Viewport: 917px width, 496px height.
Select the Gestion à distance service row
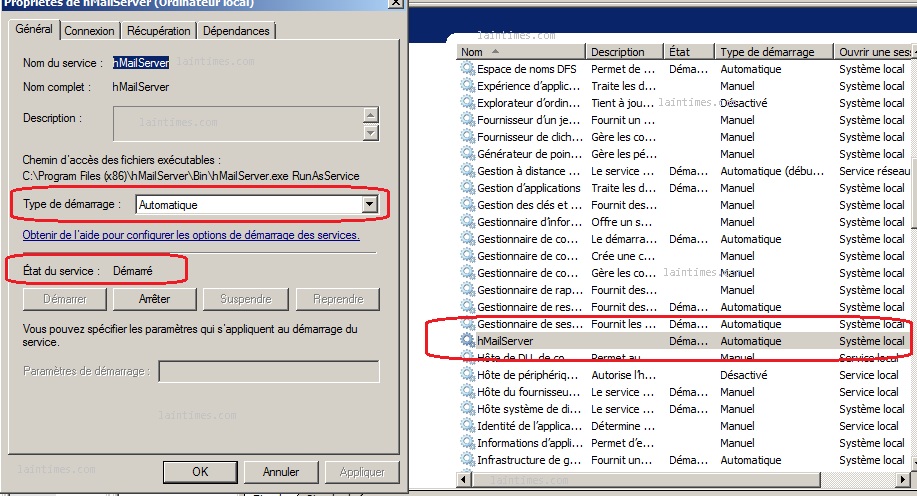click(685, 171)
